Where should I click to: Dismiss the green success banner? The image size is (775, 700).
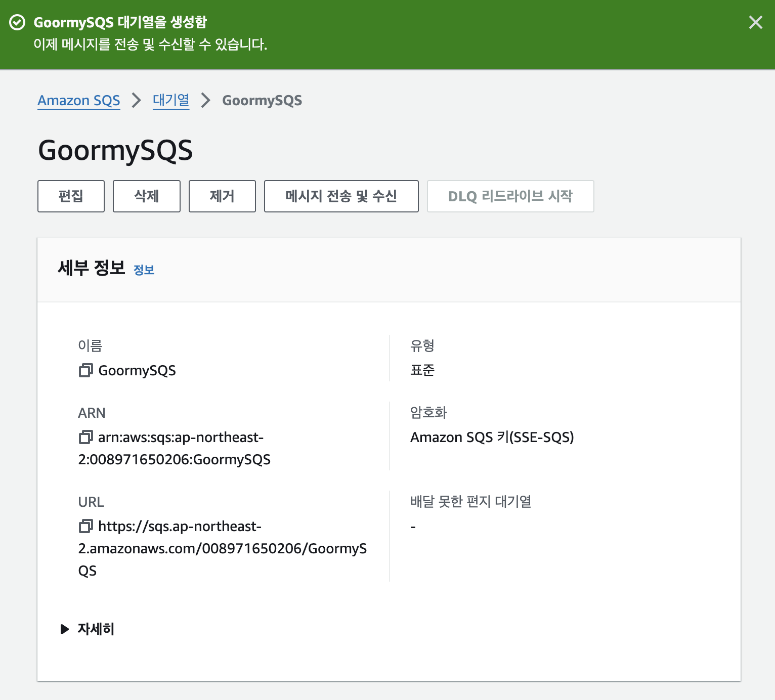pyautogui.click(x=755, y=22)
